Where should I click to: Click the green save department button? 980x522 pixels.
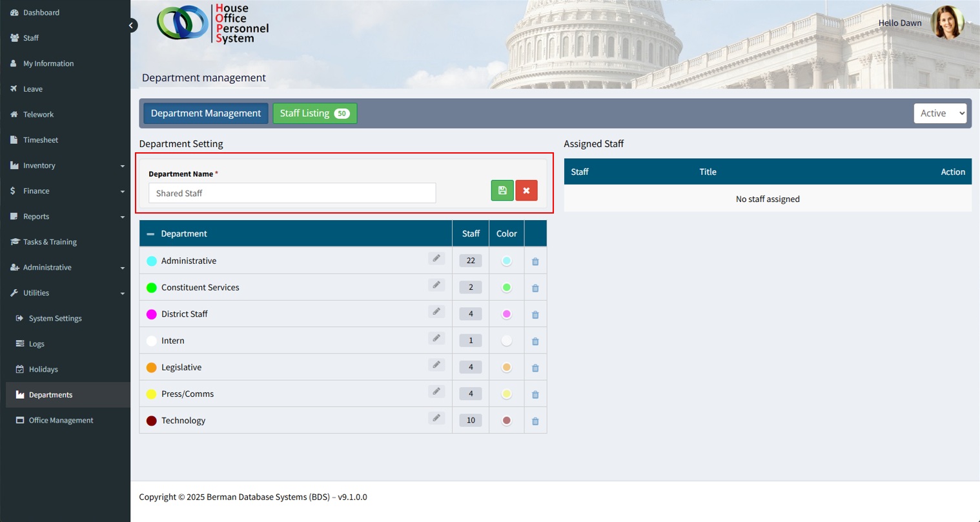pyautogui.click(x=502, y=191)
